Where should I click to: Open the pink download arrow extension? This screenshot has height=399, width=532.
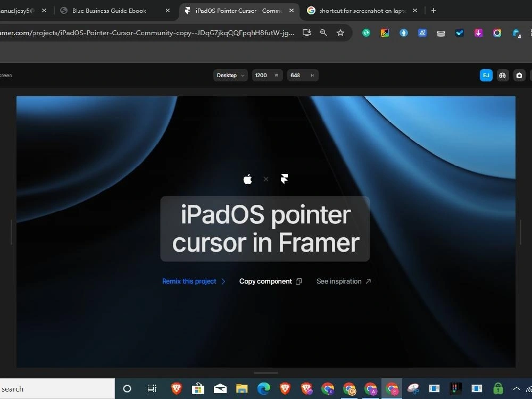click(x=478, y=33)
